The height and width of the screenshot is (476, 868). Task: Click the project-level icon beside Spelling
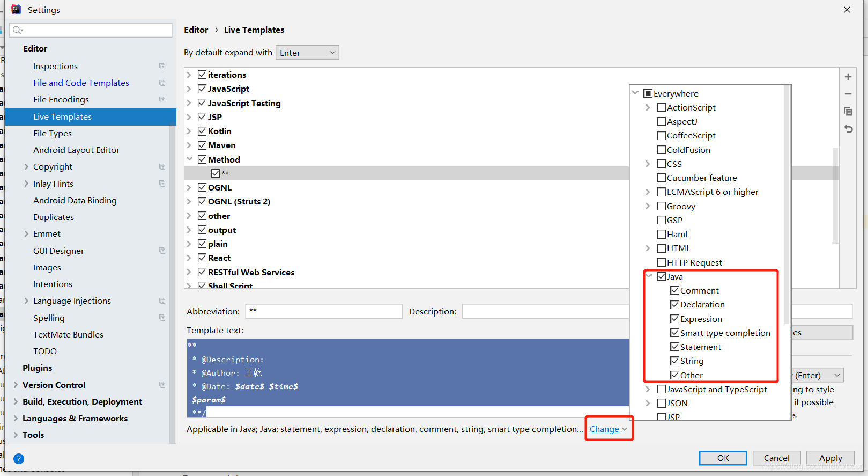[162, 318]
